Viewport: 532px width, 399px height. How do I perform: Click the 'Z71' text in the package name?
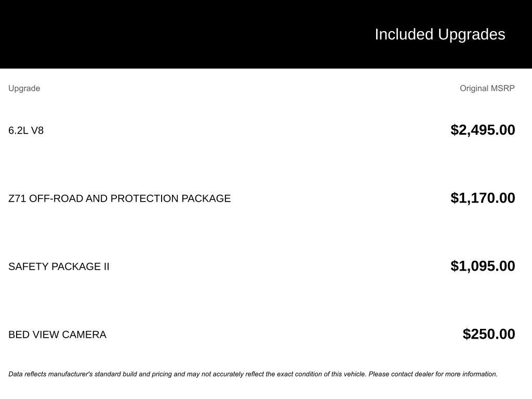[x=17, y=198]
